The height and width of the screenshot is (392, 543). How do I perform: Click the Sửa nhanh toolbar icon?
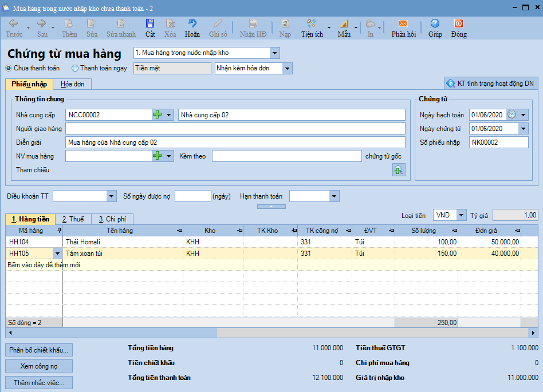[121, 23]
